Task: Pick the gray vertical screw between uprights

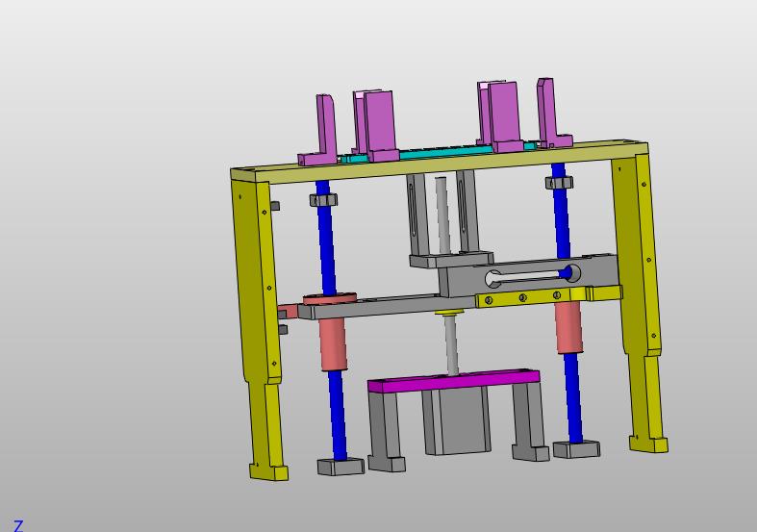Action: tap(443, 215)
